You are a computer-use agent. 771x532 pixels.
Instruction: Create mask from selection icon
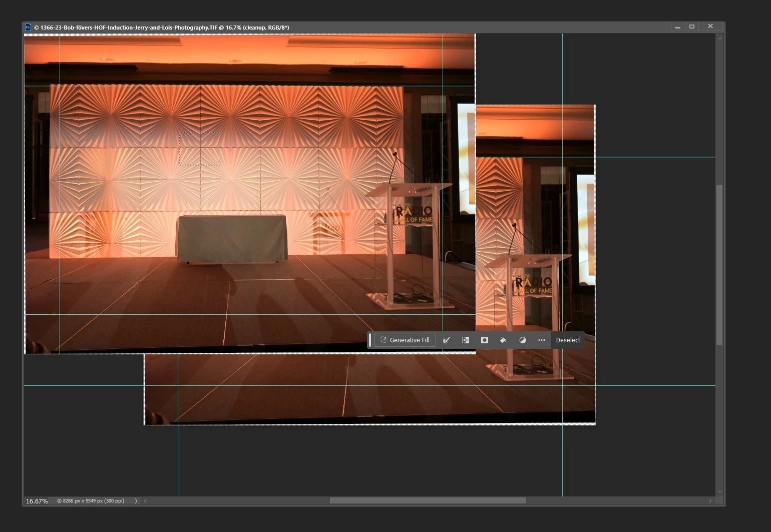485,340
